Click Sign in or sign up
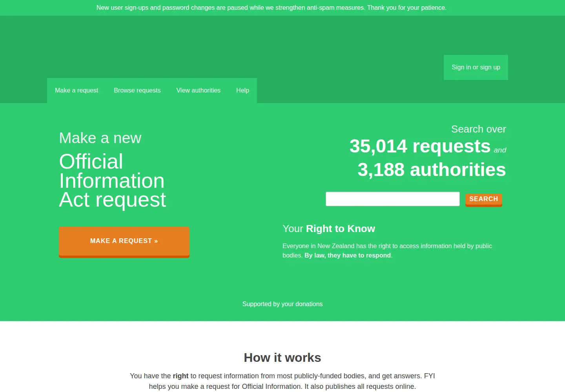The image size is (565, 392). (476, 67)
